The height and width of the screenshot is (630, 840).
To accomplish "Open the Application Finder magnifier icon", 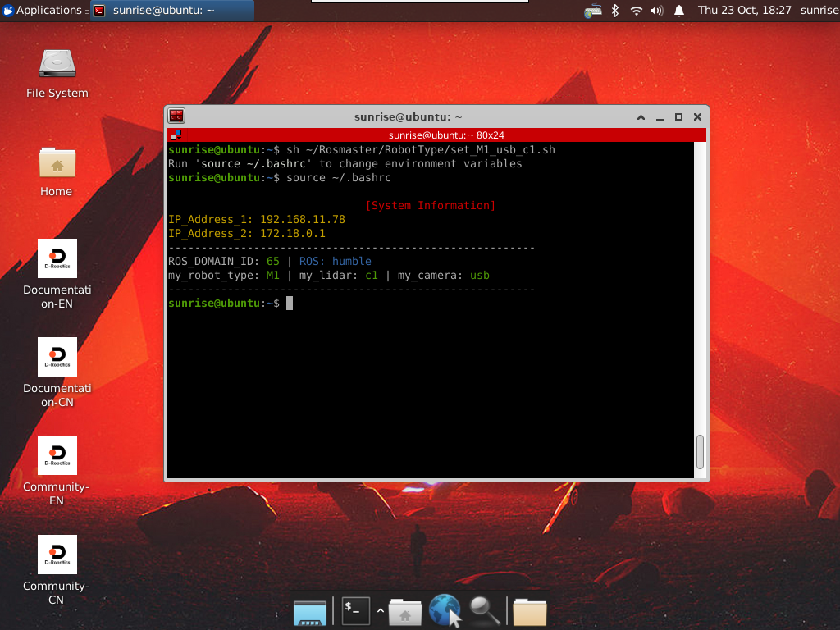I will point(484,610).
